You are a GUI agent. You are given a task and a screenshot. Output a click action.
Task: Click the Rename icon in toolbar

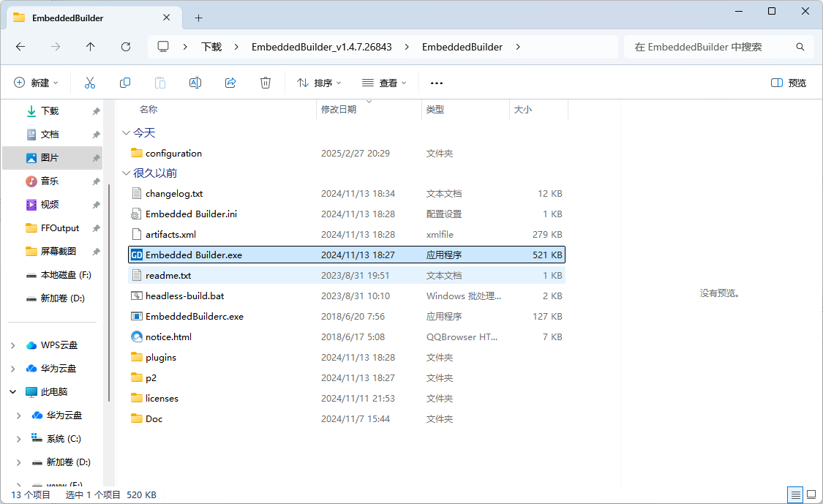(195, 83)
